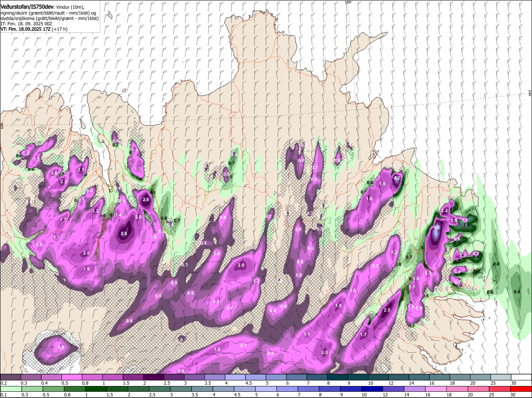Click the 2.4 precipitation value on the map
Image resolution: width=532 pixels, height=398 pixels.
[x=444, y=211]
